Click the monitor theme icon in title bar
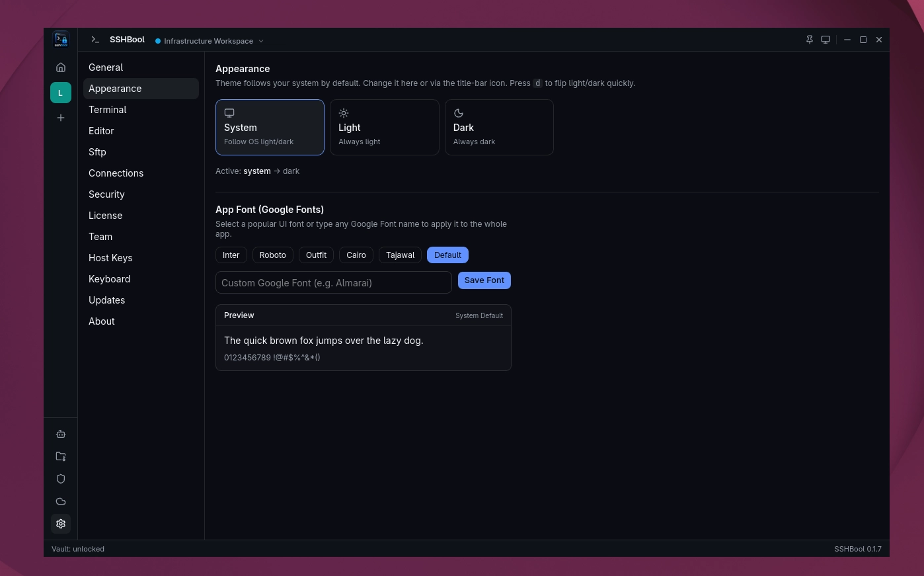The height and width of the screenshot is (576, 924). (x=826, y=40)
